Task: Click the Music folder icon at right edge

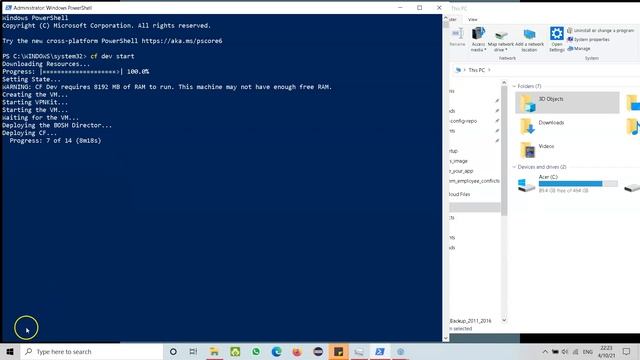Action: point(633,126)
